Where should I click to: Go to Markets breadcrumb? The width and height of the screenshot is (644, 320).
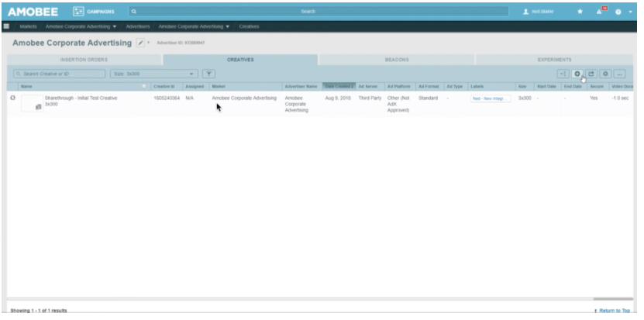[x=28, y=26]
